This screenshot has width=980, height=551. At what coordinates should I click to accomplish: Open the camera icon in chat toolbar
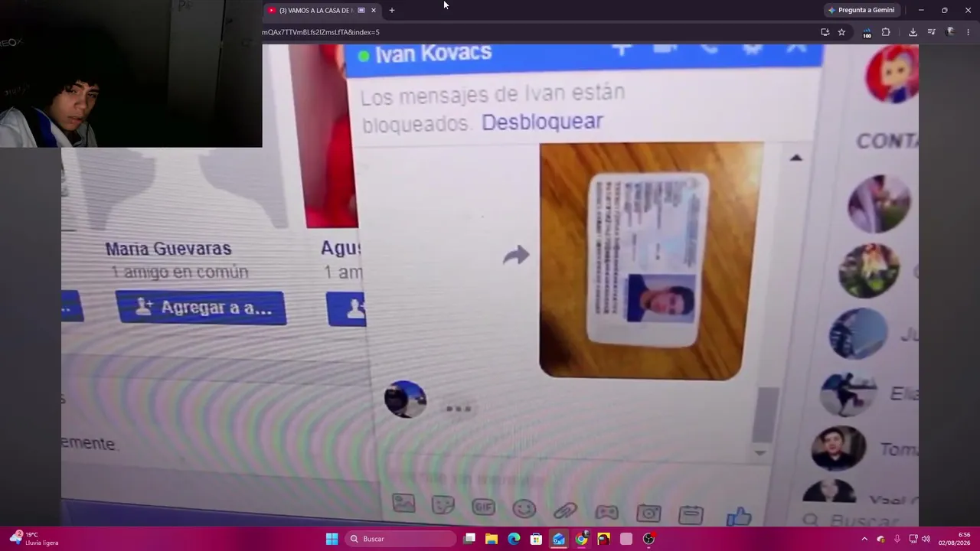648,513
